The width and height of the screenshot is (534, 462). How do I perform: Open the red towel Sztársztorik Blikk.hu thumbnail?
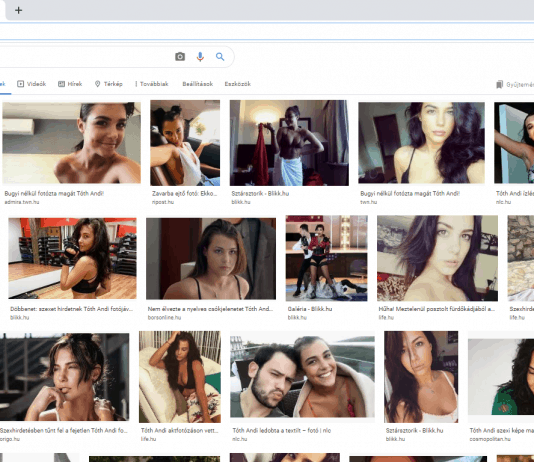tap(289, 143)
